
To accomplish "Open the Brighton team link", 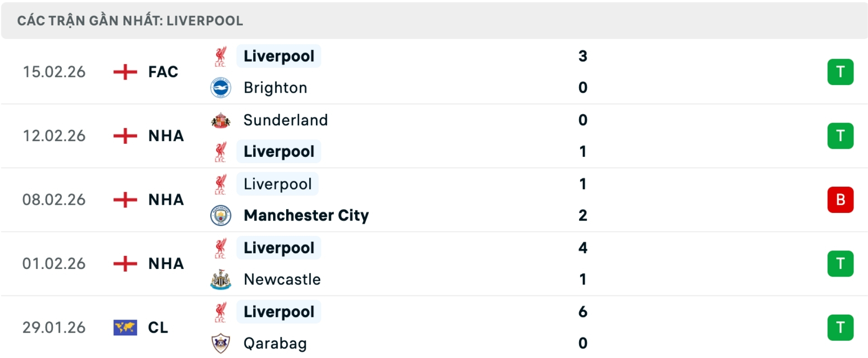I will point(275,88).
